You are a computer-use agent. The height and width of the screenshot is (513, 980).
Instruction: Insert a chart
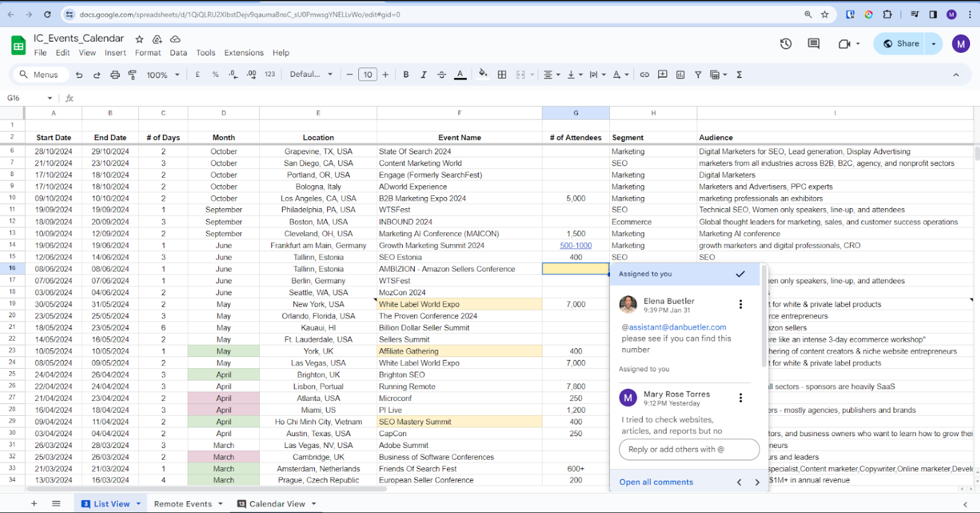click(x=681, y=74)
